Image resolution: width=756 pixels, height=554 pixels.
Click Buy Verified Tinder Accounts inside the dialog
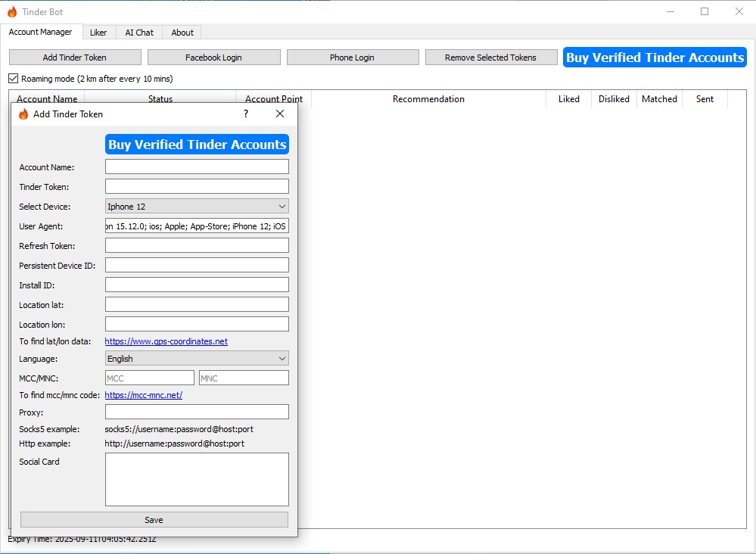tap(197, 145)
